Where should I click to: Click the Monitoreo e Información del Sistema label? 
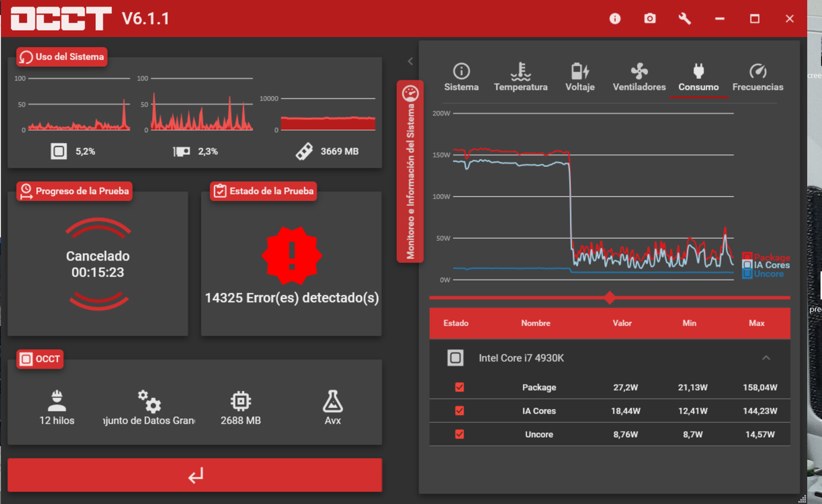(x=410, y=171)
